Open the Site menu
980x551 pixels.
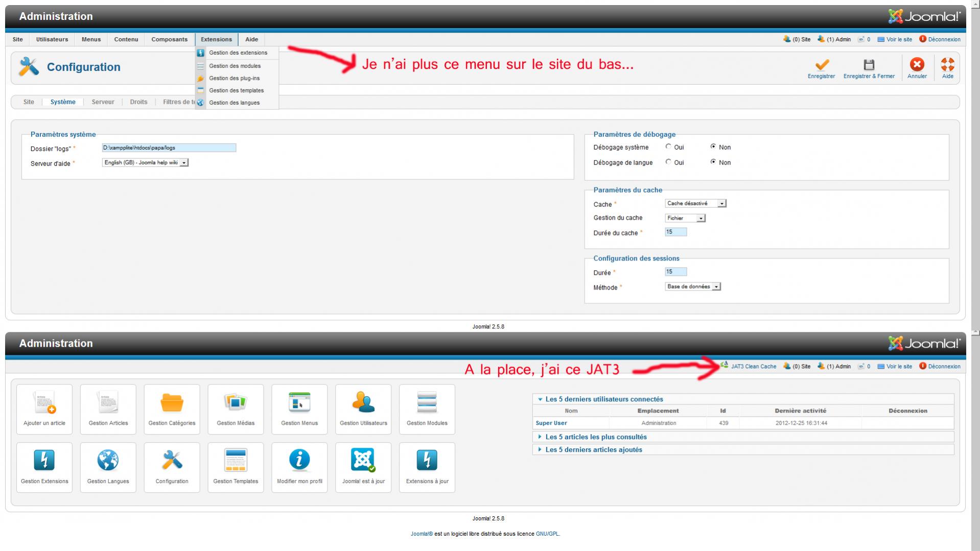(18, 39)
